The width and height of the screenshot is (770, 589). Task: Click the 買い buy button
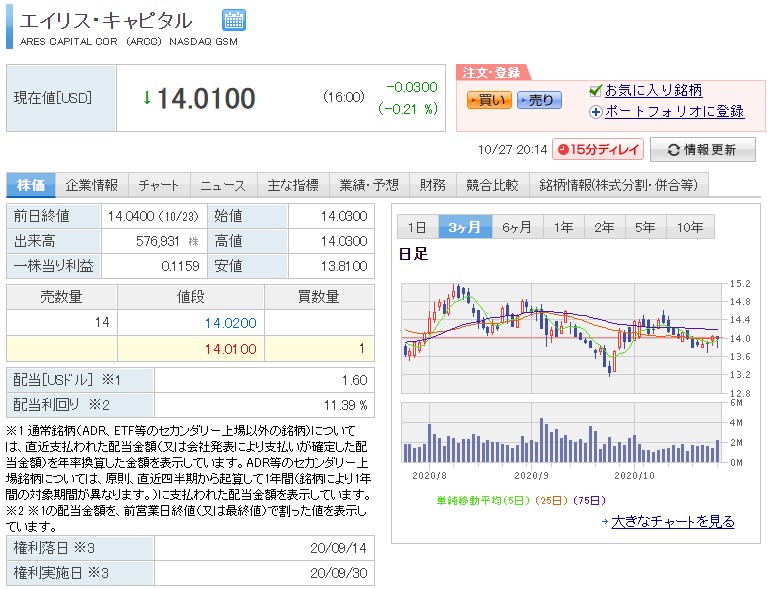(x=489, y=100)
